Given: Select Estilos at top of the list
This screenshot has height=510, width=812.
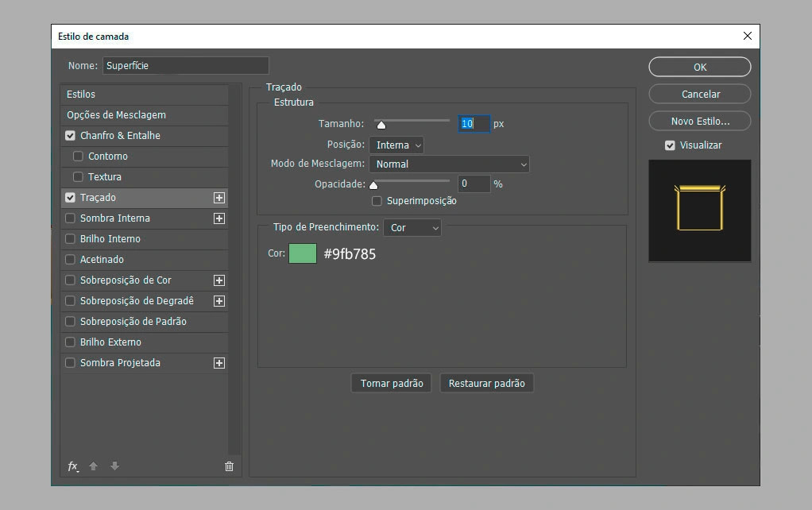Looking at the screenshot, I should pyautogui.click(x=81, y=95).
